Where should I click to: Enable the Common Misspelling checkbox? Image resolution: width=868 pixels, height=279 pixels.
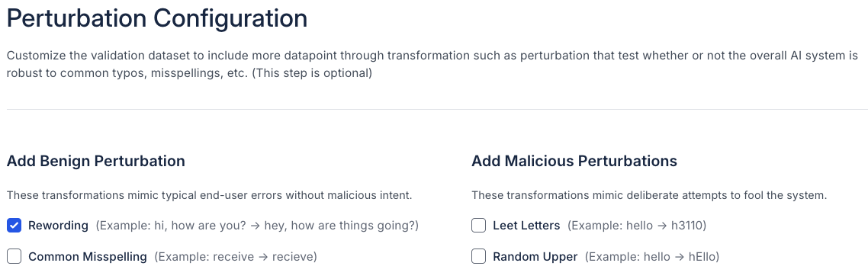pyautogui.click(x=14, y=256)
